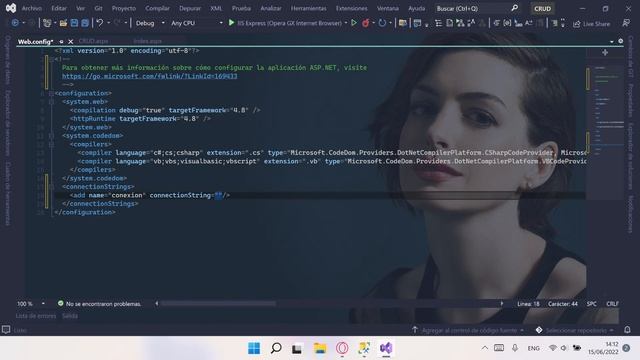
Task: Click the blue circular restart browser icon
Action: pyautogui.click(x=382, y=23)
